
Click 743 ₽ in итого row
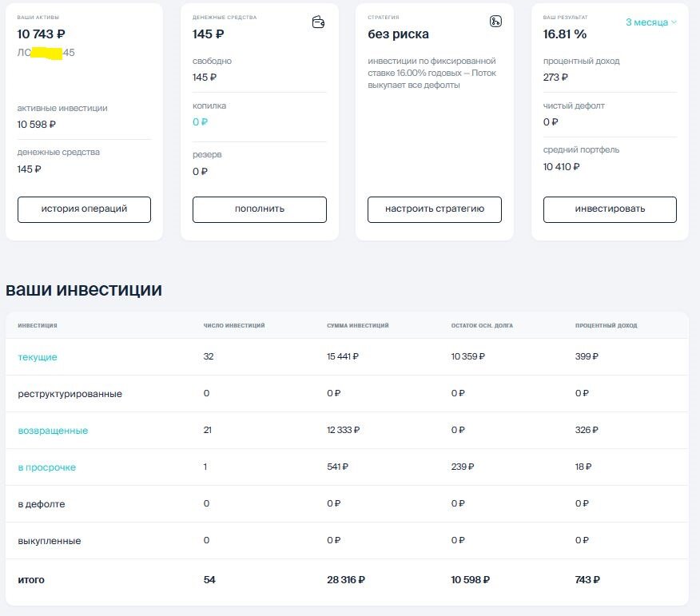587,580
